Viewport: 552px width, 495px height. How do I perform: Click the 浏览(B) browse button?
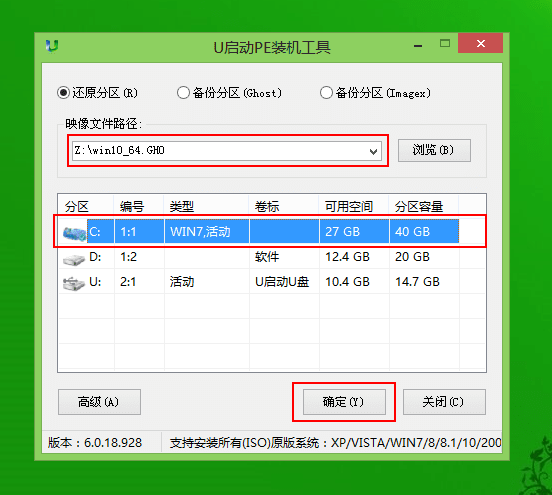(x=434, y=150)
